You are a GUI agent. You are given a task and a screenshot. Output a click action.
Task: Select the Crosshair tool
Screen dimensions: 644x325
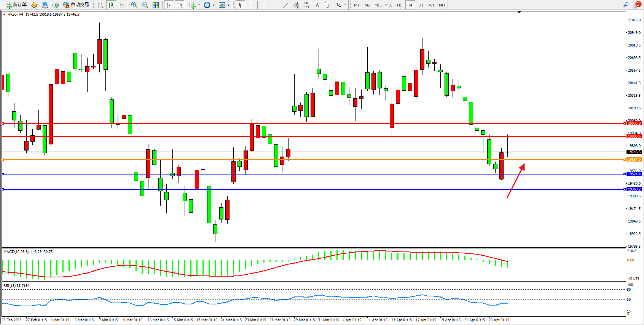tap(251, 5)
